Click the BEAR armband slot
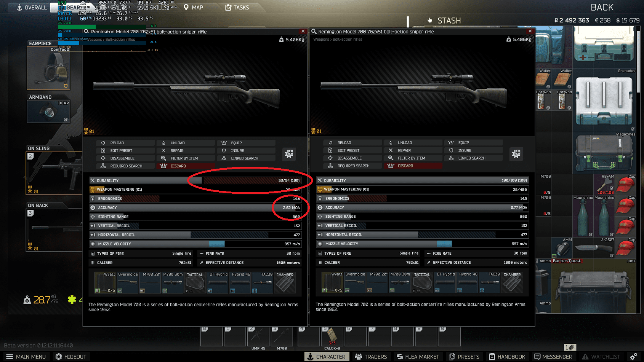The width and height of the screenshot is (644, 362). click(x=48, y=112)
